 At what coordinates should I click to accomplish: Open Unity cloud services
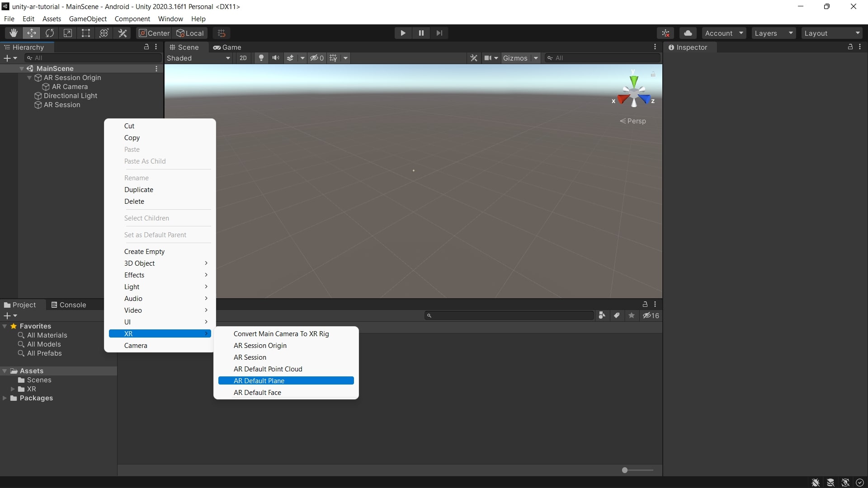688,33
